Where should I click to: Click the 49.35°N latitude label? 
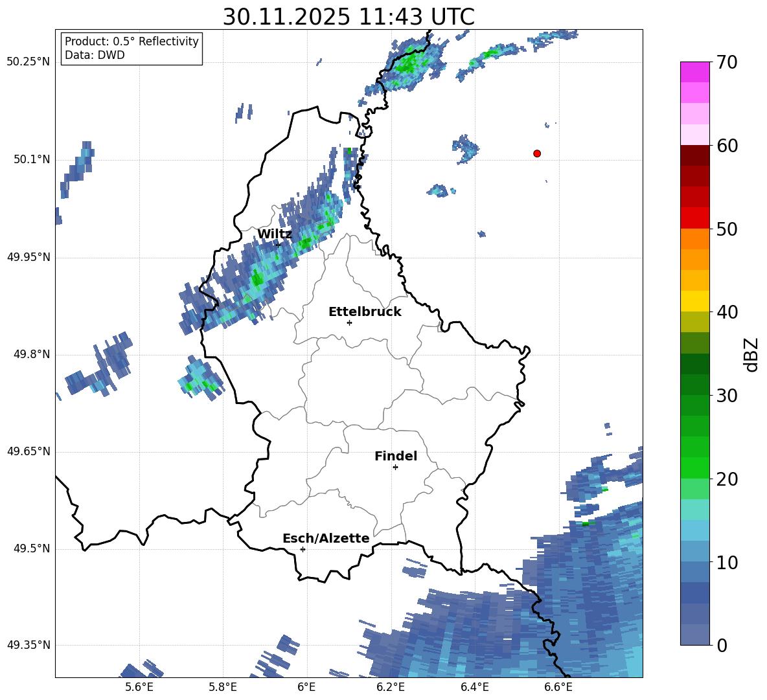(x=28, y=645)
